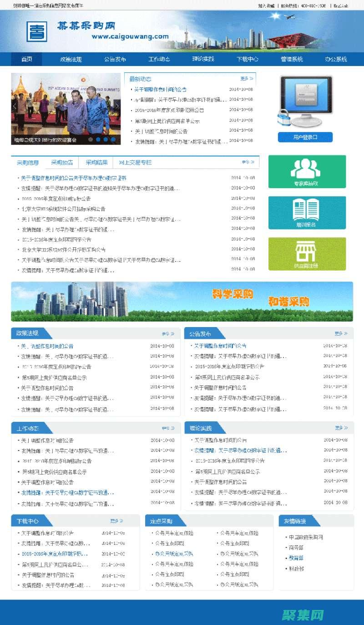The width and height of the screenshot is (364, 625).
Task: Select the second carousel indicator dot
Action: pos(99,139)
